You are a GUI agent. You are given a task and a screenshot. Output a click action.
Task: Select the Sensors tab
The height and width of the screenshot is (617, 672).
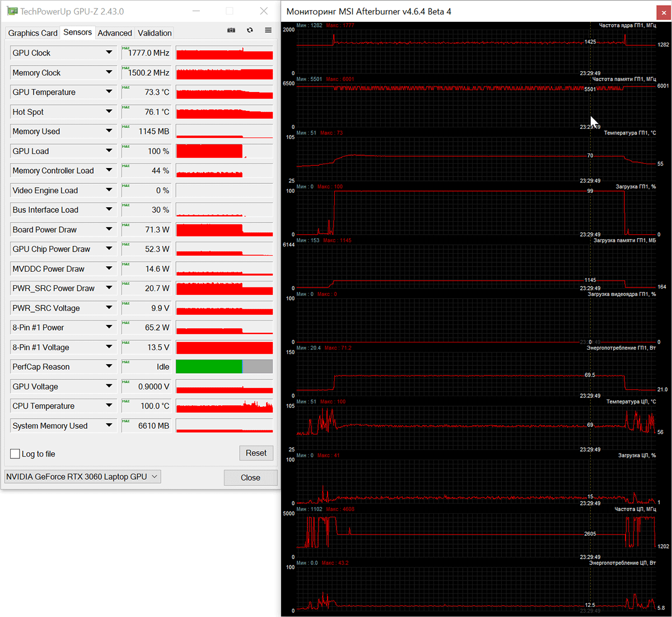(77, 33)
